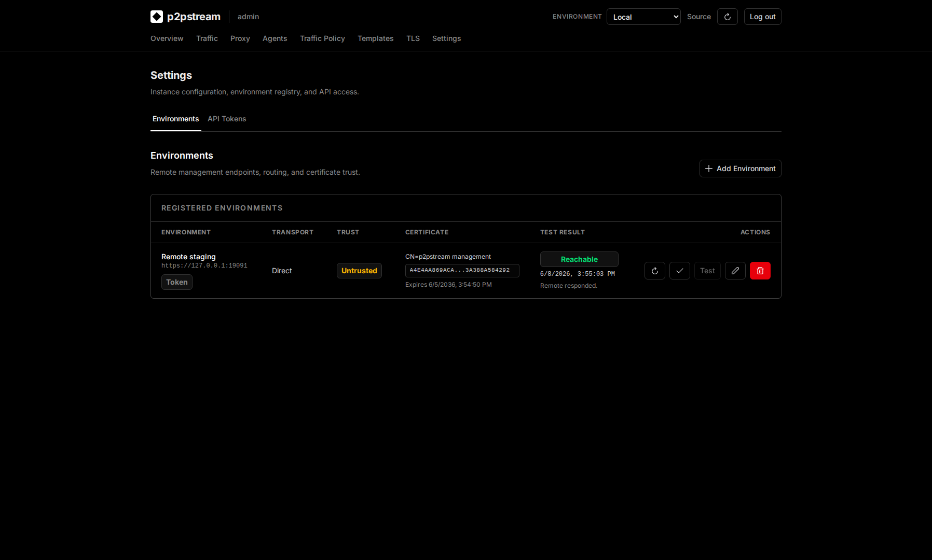Refresh Remote staging row certificate icon
This screenshot has height=560, width=932.
click(655, 271)
